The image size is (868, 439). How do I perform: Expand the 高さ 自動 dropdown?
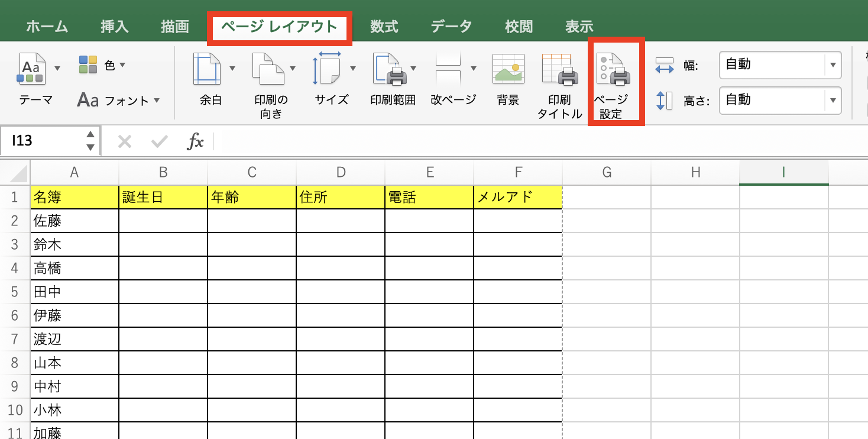click(x=834, y=100)
